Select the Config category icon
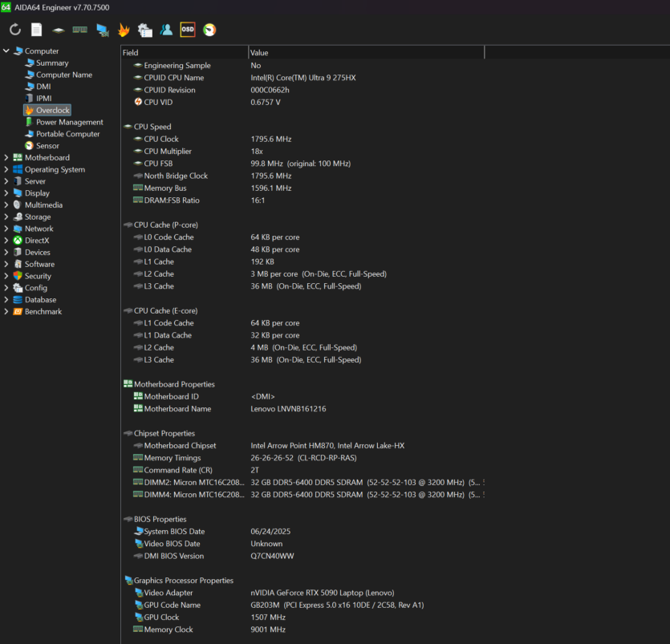This screenshot has height=644, width=670. 18,288
